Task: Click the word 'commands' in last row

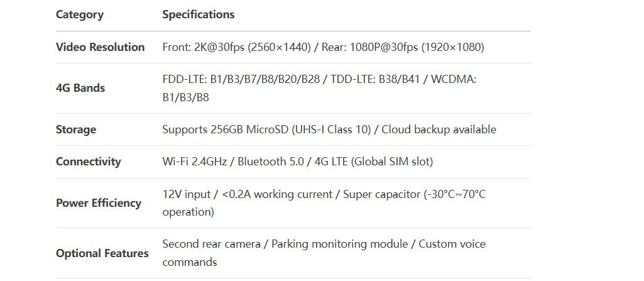Action: pos(190,263)
